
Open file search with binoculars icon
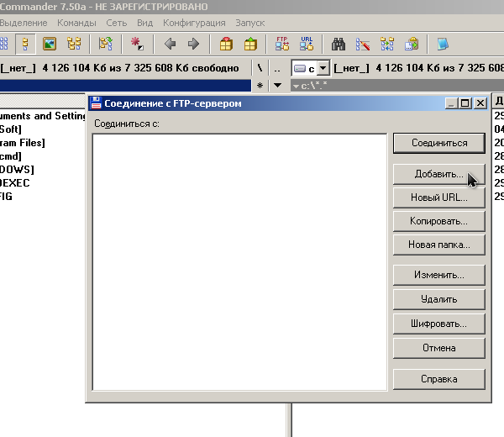point(339,44)
